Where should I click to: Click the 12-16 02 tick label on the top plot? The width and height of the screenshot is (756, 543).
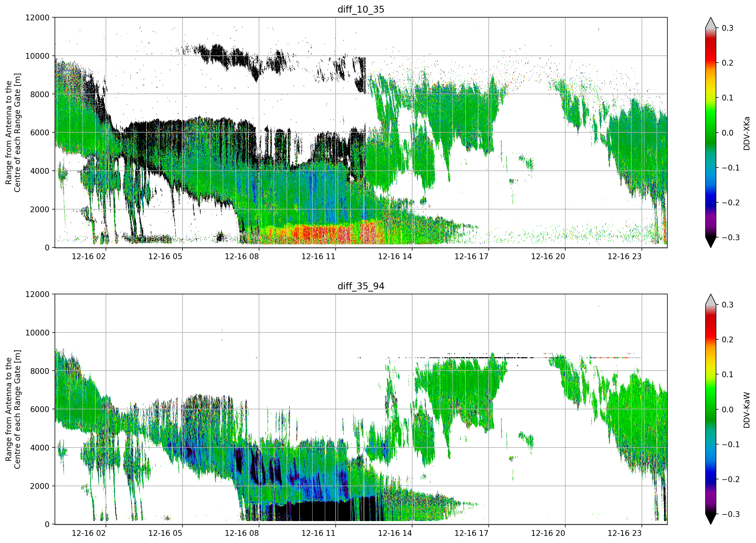pos(89,256)
